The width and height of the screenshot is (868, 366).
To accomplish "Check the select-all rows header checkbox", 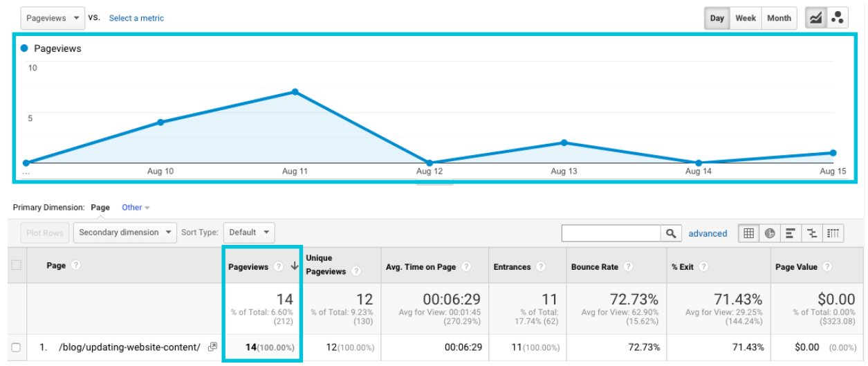I will [x=16, y=266].
